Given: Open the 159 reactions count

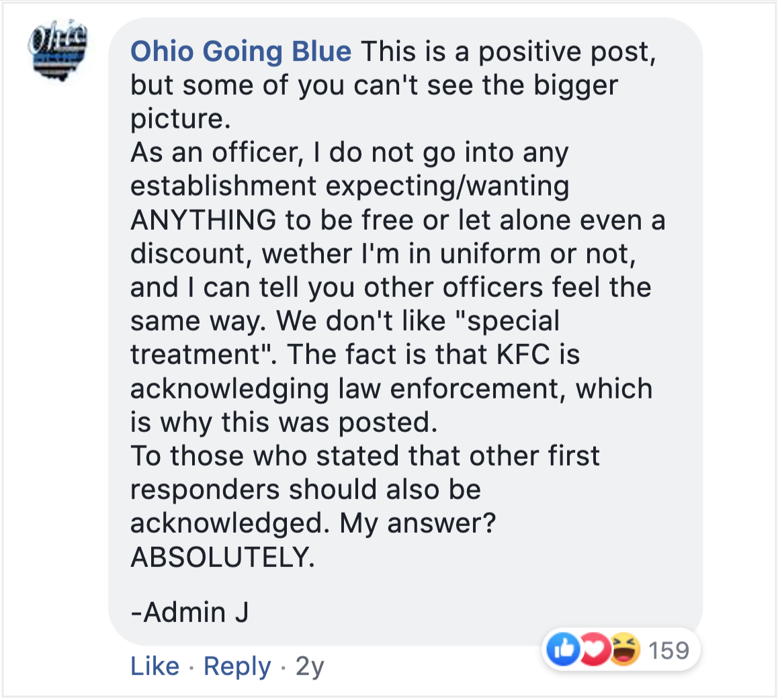Looking at the screenshot, I should point(669,650).
